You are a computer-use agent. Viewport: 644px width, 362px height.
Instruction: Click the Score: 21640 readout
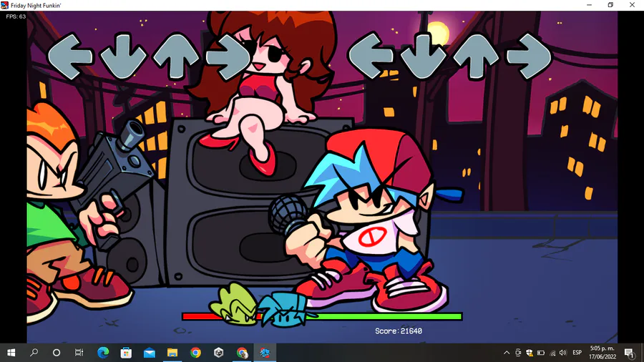(399, 331)
